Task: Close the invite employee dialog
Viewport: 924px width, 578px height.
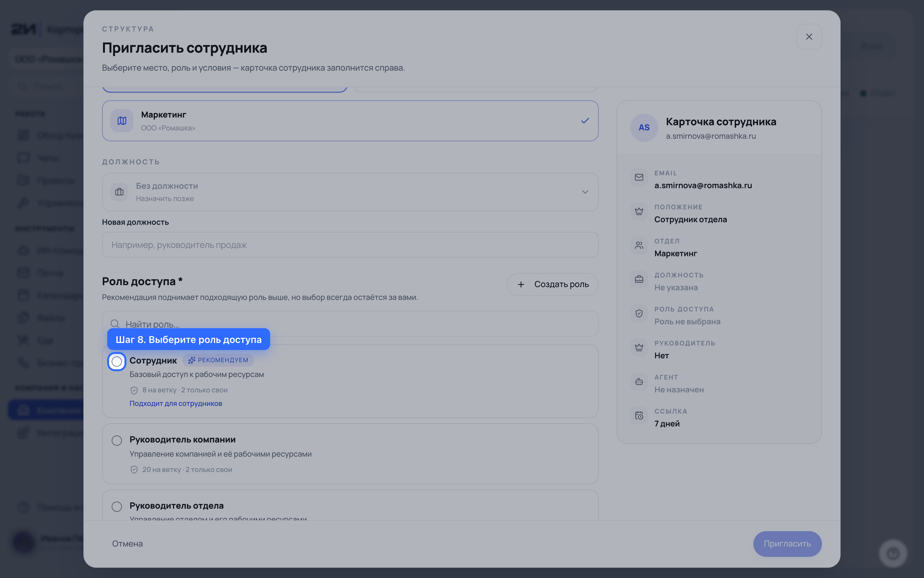Action: click(809, 37)
